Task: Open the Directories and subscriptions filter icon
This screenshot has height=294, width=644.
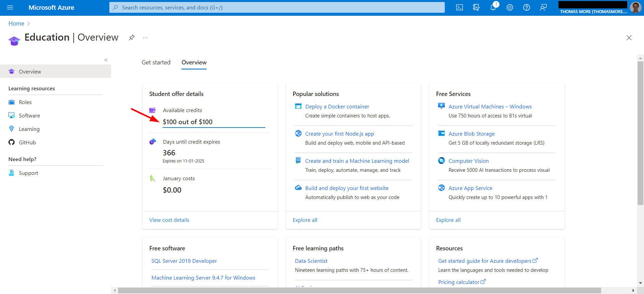Action: [x=476, y=7]
